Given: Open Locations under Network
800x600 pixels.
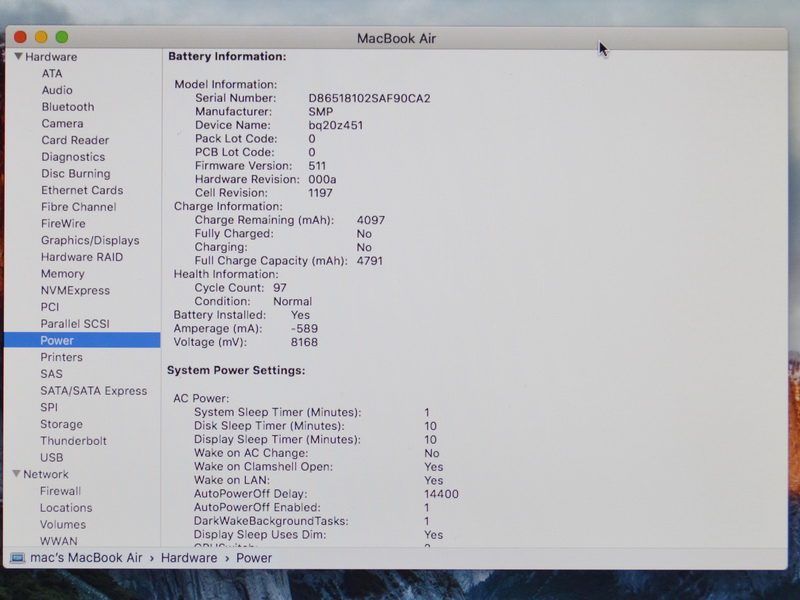Looking at the screenshot, I should [66, 508].
